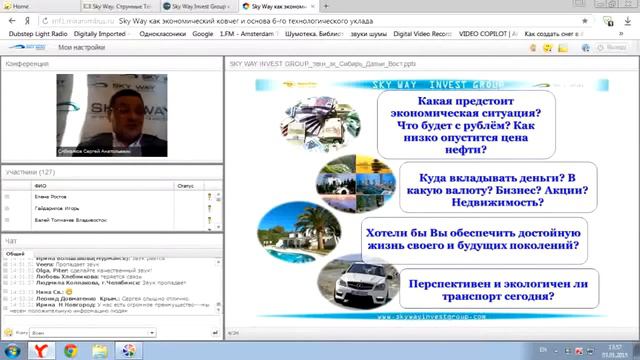640x360 pixels.
Task: Click the 'Статус' column header
Action: [188, 186]
